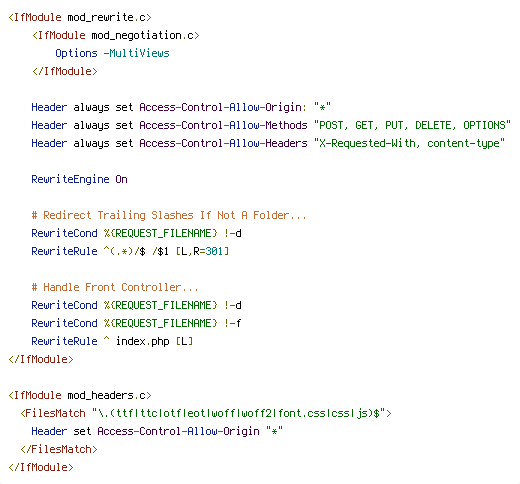Viewport: 520px width, 484px height.
Task: Click the IfModule mod_headers.c opening tag
Action: [x=80, y=395]
